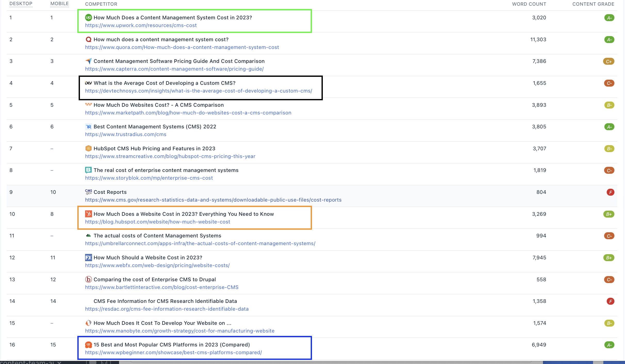
Task: Select the Quora icon next to row 2
Action: coord(88,39)
